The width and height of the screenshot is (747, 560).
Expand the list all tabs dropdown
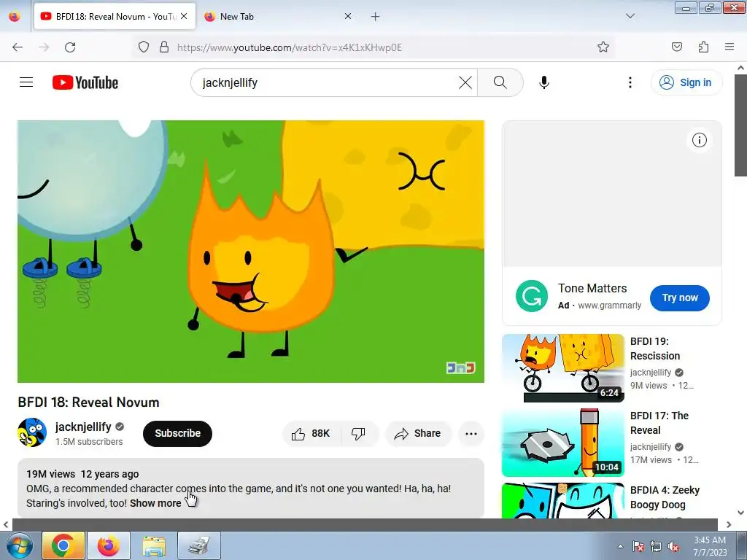tap(630, 16)
